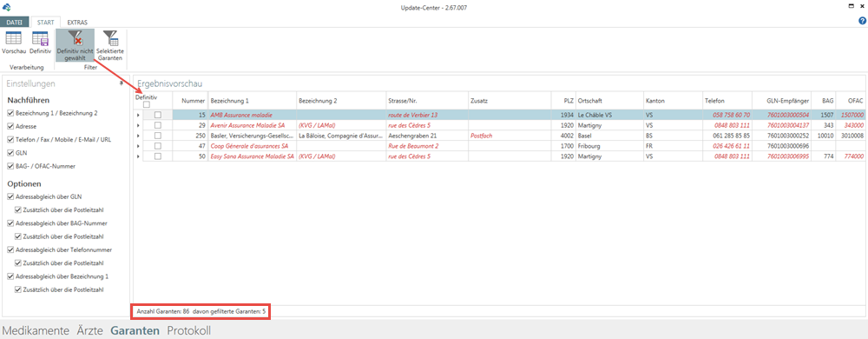
Task: Toggle the GLN checkbox under Nachführen
Action: [10, 153]
